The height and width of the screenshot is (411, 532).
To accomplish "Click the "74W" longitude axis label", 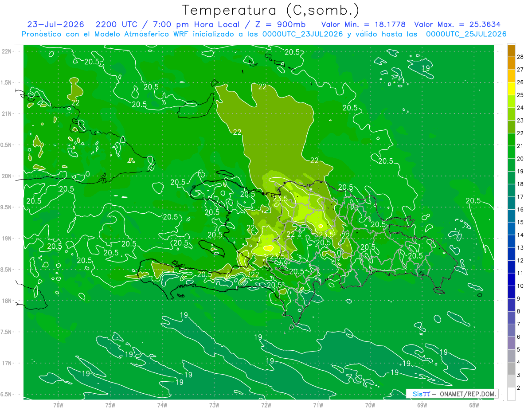I will tap(162, 404).
